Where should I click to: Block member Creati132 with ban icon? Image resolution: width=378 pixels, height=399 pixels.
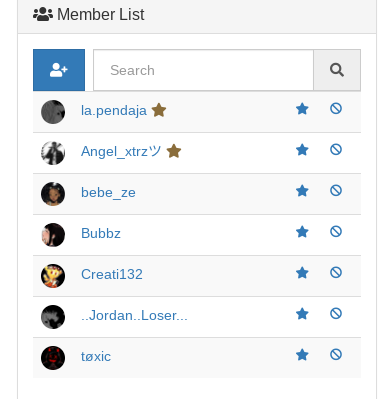(336, 272)
